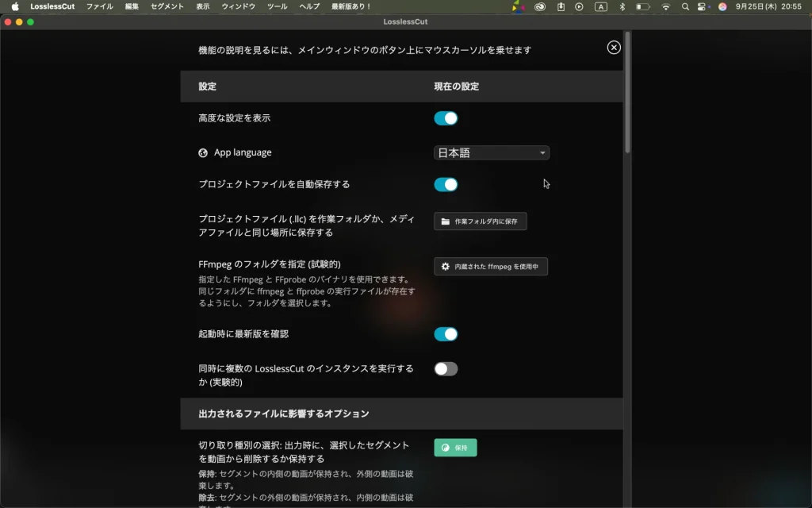The image size is (812, 508).
Task: Click the 作業フォルダ内に保存 folder button
Action: [480, 221]
